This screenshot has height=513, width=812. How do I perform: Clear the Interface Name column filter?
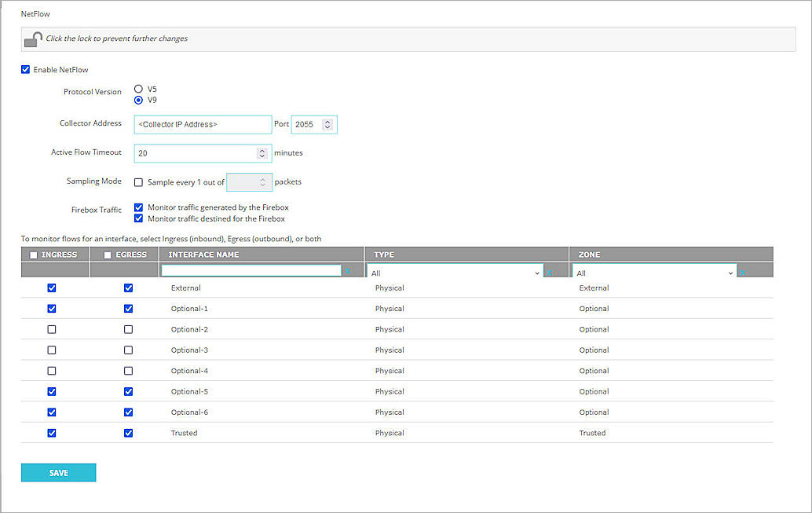tap(349, 269)
